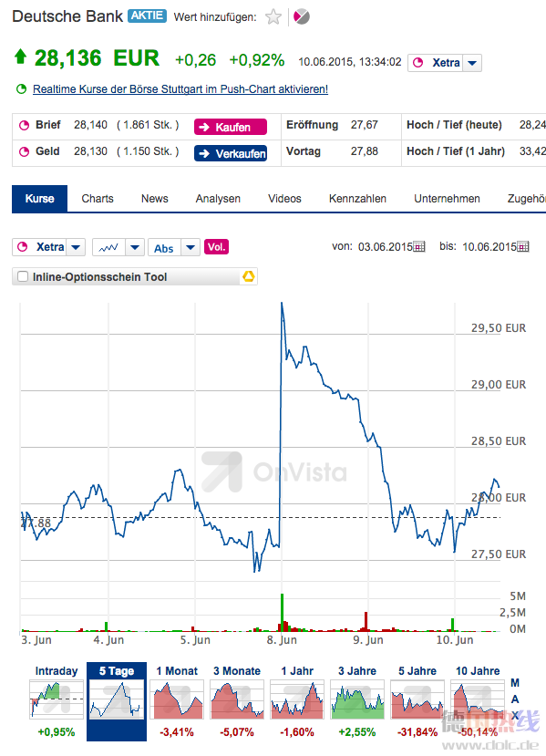Click the Geld price 28,130
The width and height of the screenshot is (546, 756).
(90, 151)
